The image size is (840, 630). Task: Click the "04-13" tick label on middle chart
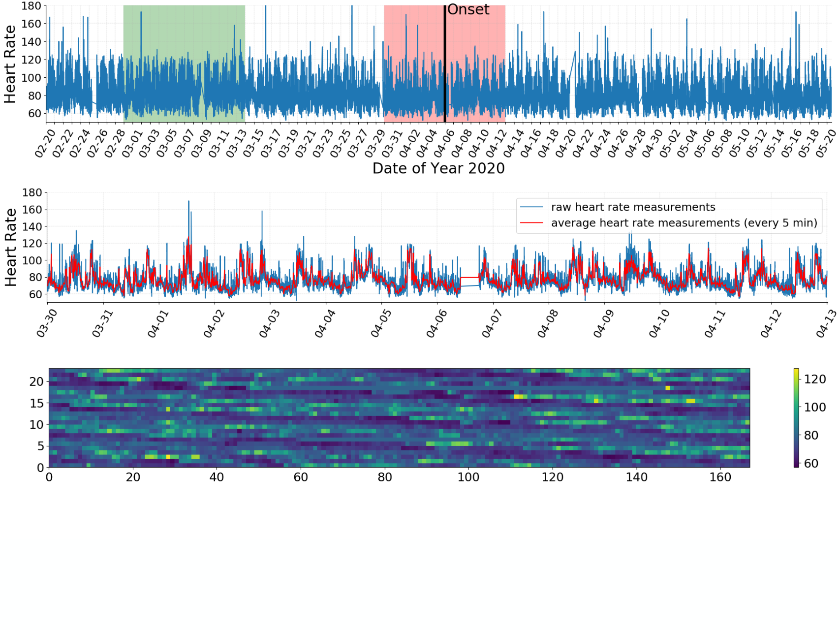[x=826, y=324]
